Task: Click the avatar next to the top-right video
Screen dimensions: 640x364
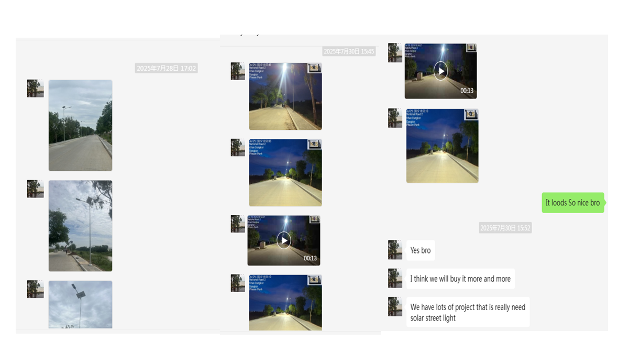Action: pos(395,53)
